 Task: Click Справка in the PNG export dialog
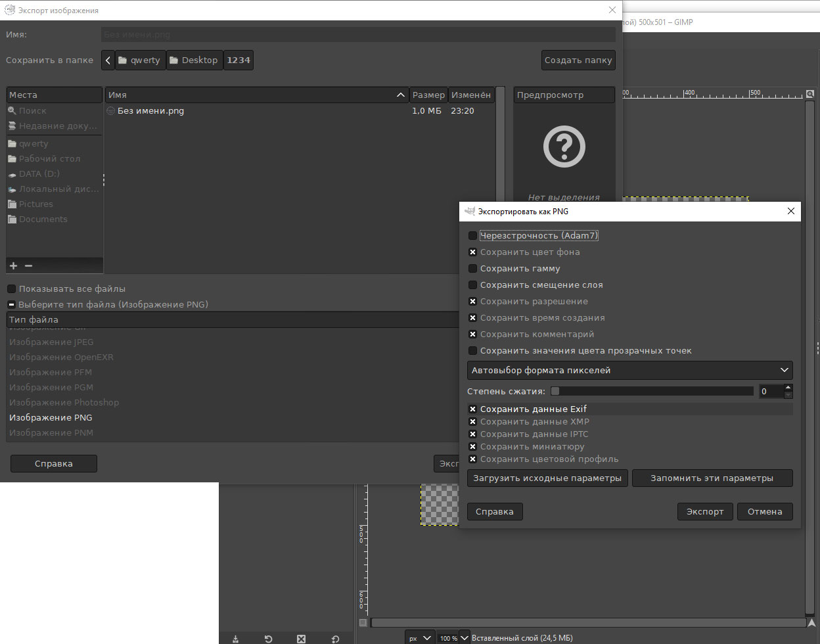(495, 512)
